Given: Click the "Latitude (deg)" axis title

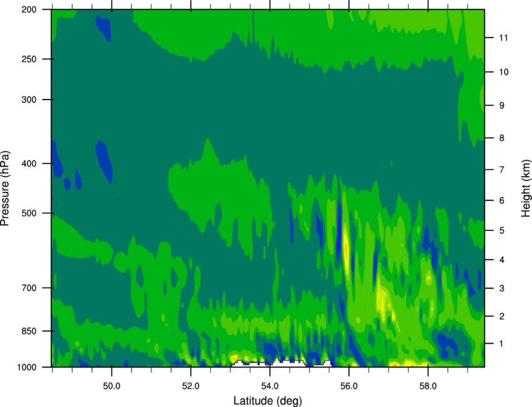Looking at the screenshot, I should coord(268,401).
